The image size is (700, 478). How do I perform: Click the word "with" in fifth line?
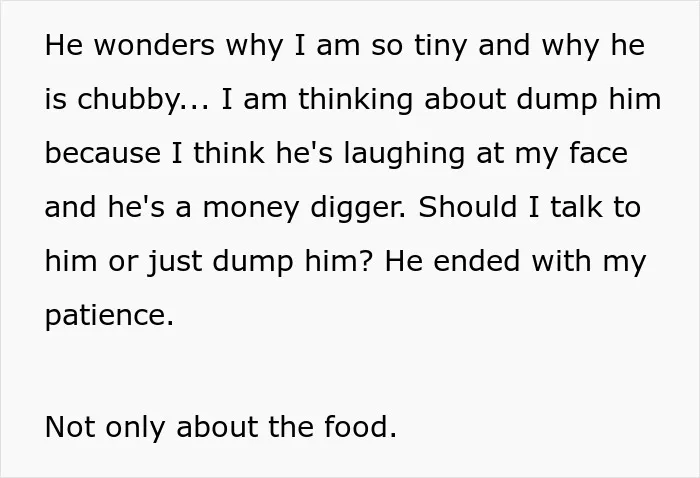click(562, 262)
